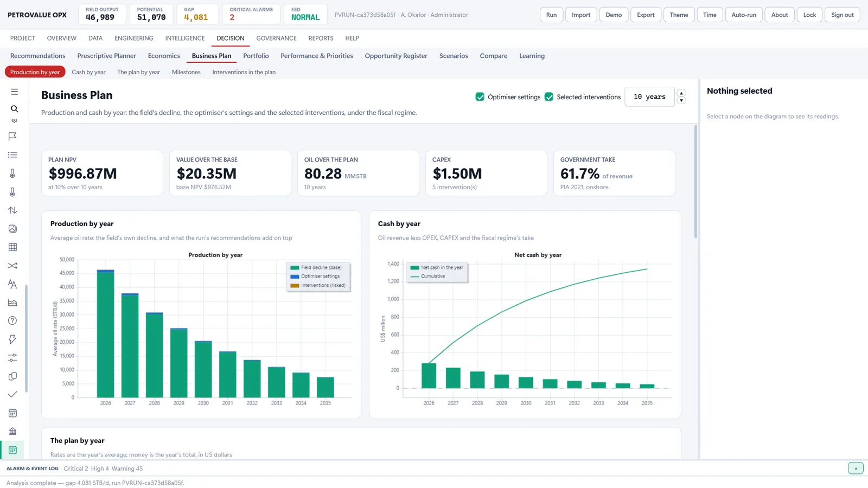Screen dimensions: 868x488
Task: Switch to the GOVERNANCE tab
Action: coord(276,38)
